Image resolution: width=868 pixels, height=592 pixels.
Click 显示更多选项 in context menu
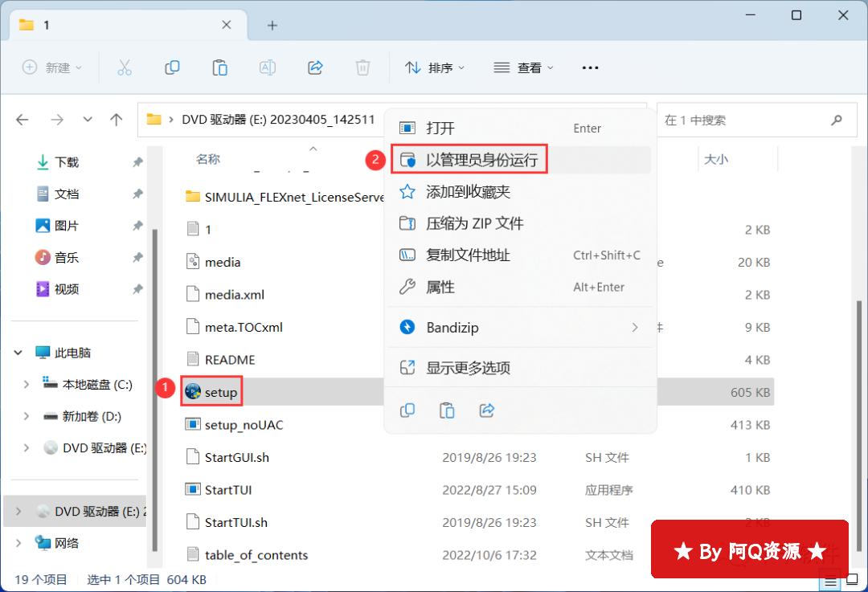(x=468, y=368)
